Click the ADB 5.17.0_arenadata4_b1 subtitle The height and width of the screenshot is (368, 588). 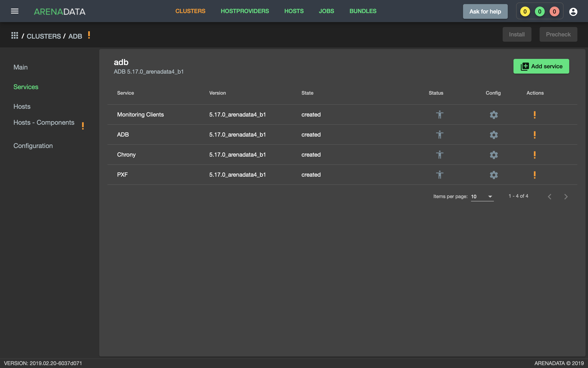pyautogui.click(x=149, y=72)
